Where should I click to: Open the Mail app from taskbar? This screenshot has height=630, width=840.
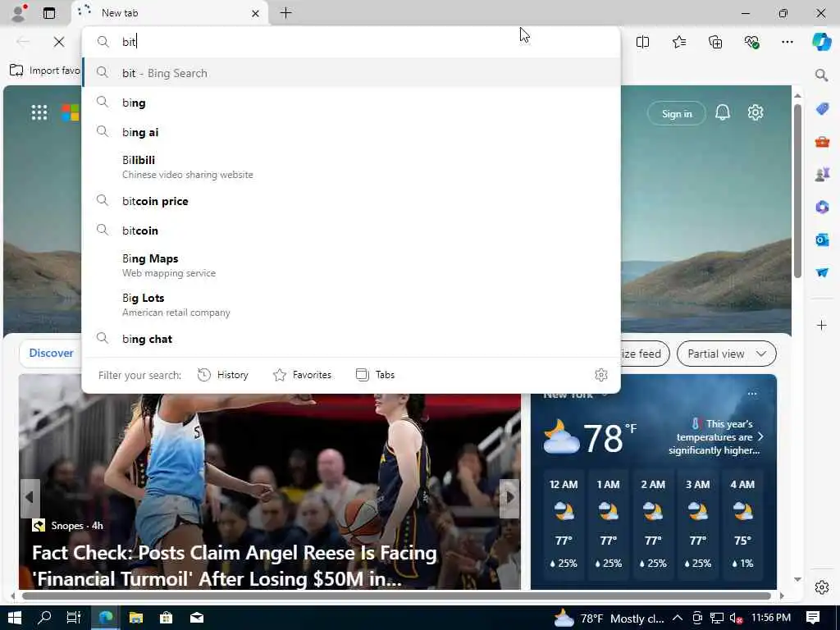[197, 618]
